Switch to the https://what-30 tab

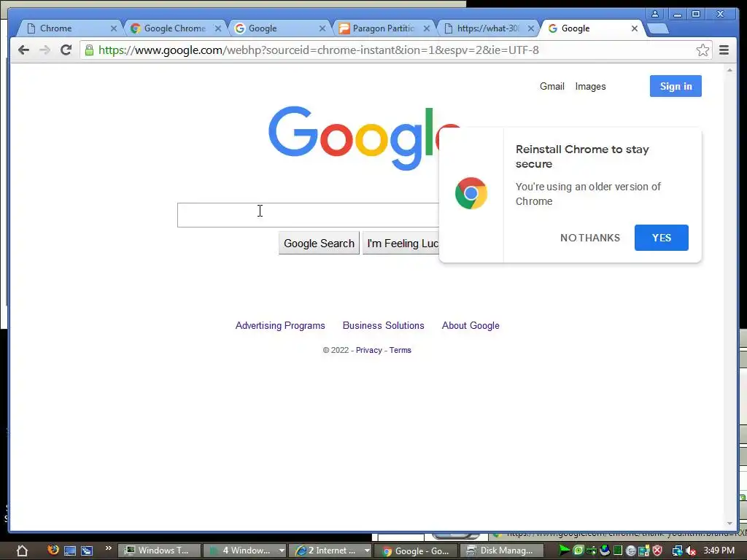point(487,28)
